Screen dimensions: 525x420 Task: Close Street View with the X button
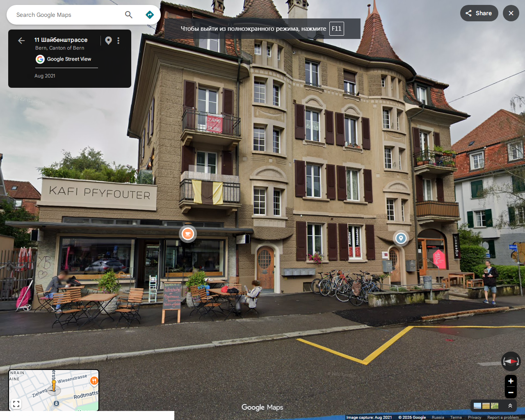click(x=511, y=13)
